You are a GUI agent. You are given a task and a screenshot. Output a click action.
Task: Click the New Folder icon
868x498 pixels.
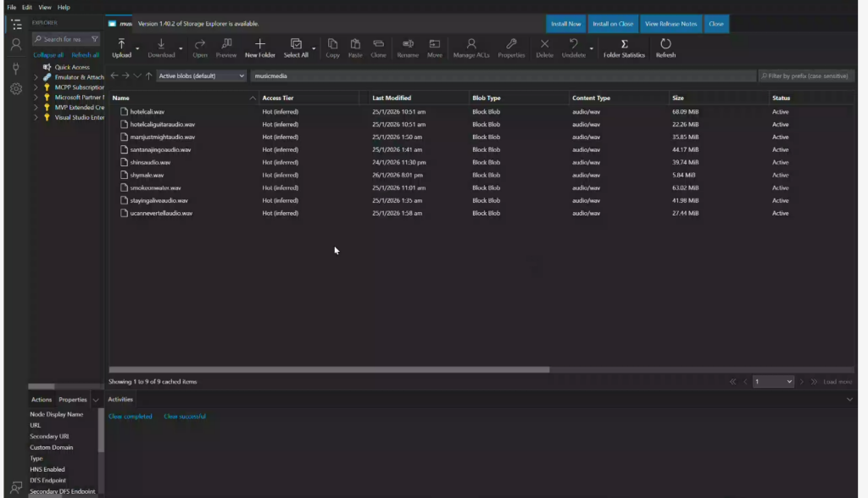point(260,48)
